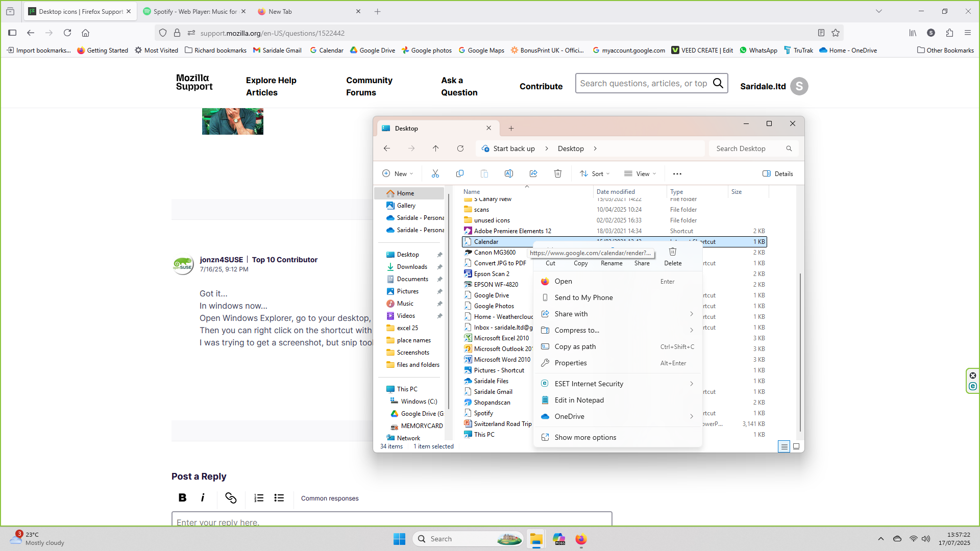Open See more ellipsis in Explorer toolbar
This screenshot has height=551, width=980.
tap(677, 174)
